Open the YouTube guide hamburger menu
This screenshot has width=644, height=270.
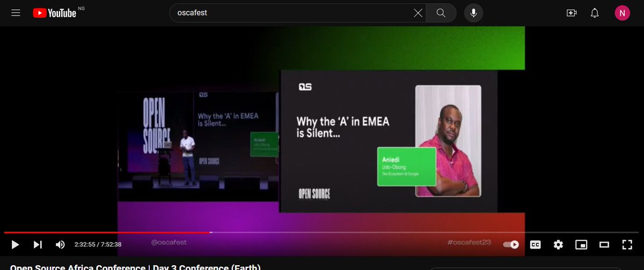point(16,13)
